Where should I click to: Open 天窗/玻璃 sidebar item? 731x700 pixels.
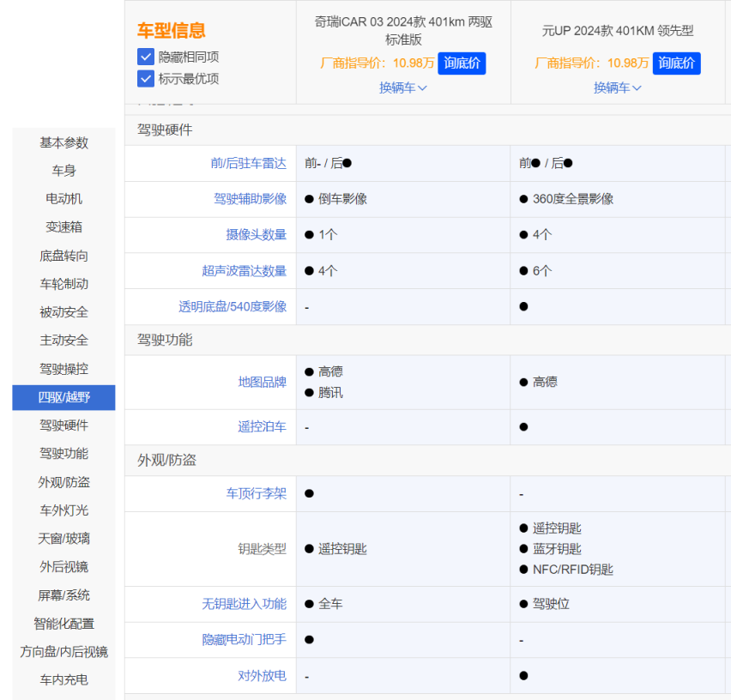point(63,539)
